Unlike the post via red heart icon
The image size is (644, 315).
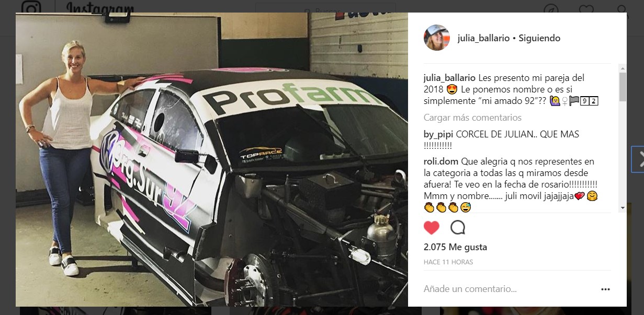pyautogui.click(x=432, y=228)
